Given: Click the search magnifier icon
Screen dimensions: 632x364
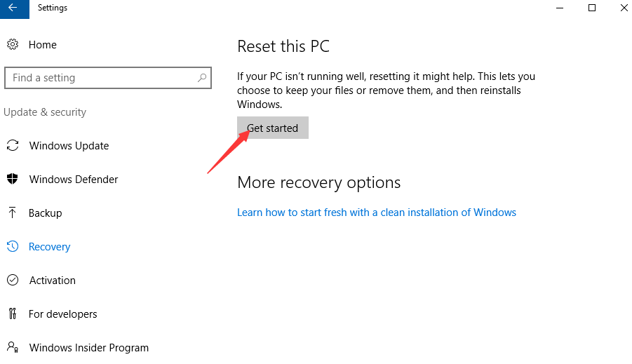Looking at the screenshot, I should [202, 77].
